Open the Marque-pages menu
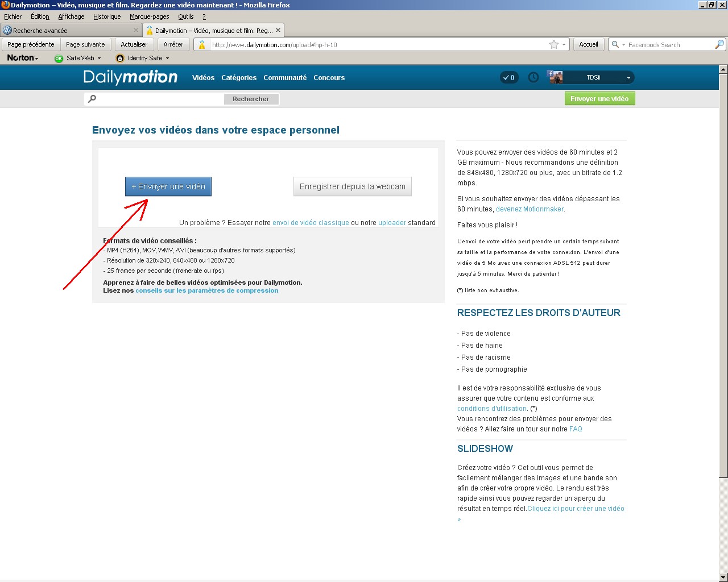The height and width of the screenshot is (582, 728). pos(149,16)
